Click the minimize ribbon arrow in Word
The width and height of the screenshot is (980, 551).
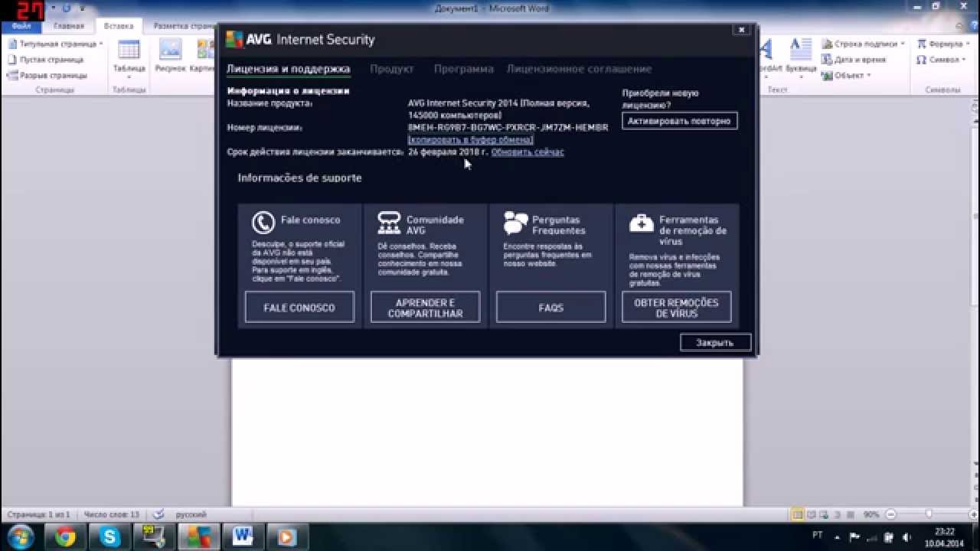pyautogui.click(x=959, y=26)
